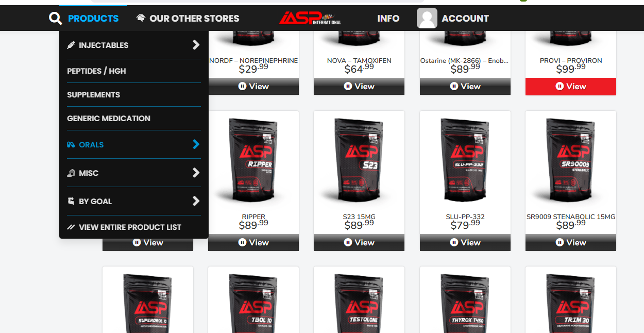Expand the Injectables submenu chevron

pyautogui.click(x=196, y=45)
